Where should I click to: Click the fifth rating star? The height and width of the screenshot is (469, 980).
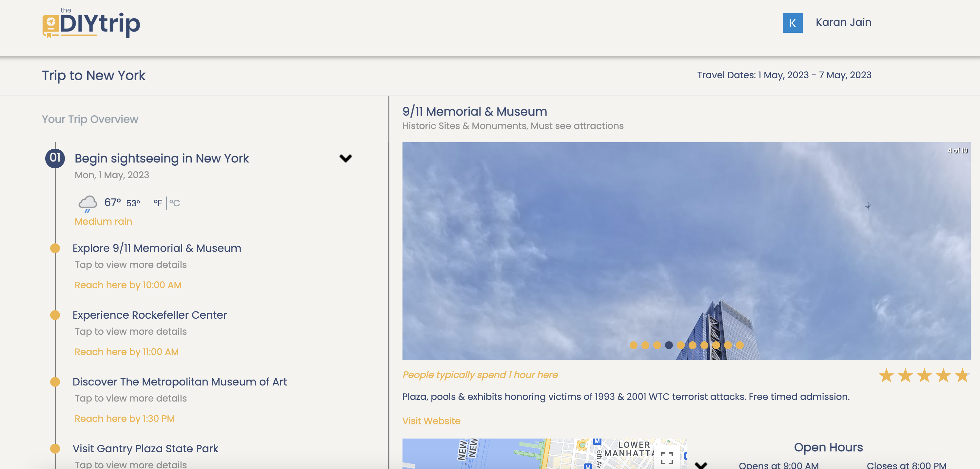tap(962, 375)
